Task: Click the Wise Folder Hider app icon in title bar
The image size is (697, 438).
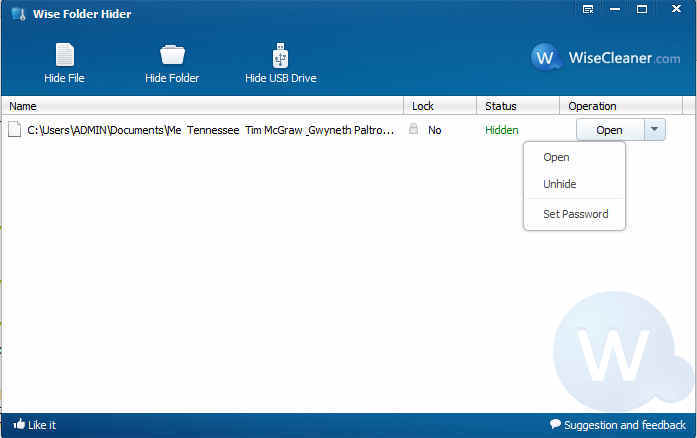Action: point(18,14)
